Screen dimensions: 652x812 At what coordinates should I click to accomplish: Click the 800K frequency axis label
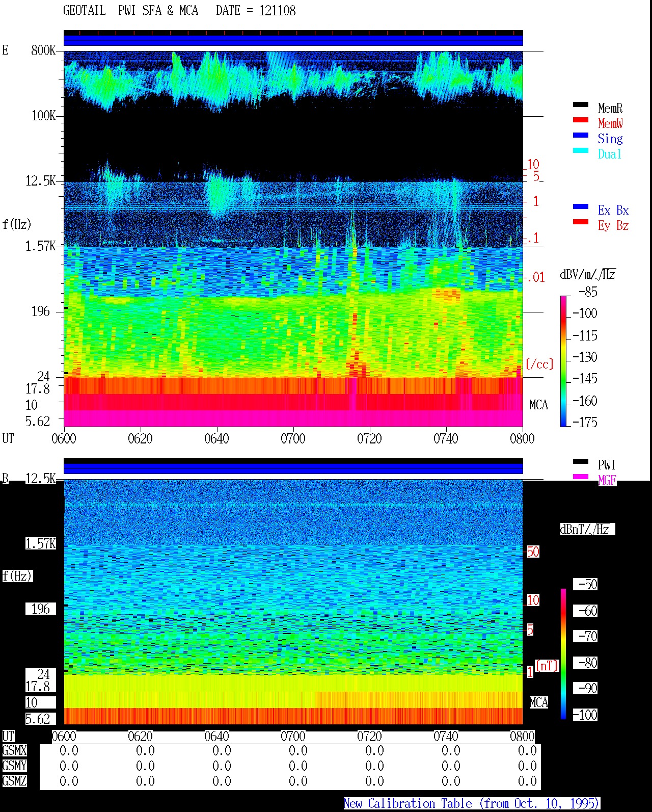[x=43, y=50]
